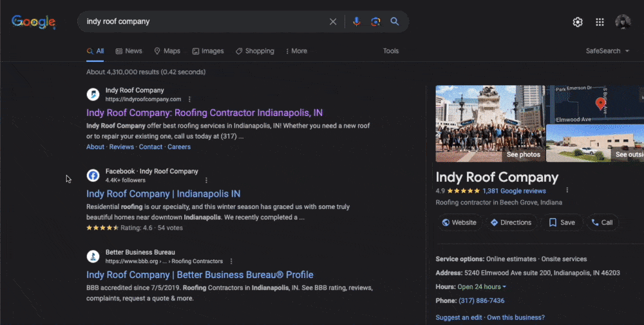The image size is (644, 325).
Task: Click the Better Business Bureau favicon
Action: click(x=93, y=257)
